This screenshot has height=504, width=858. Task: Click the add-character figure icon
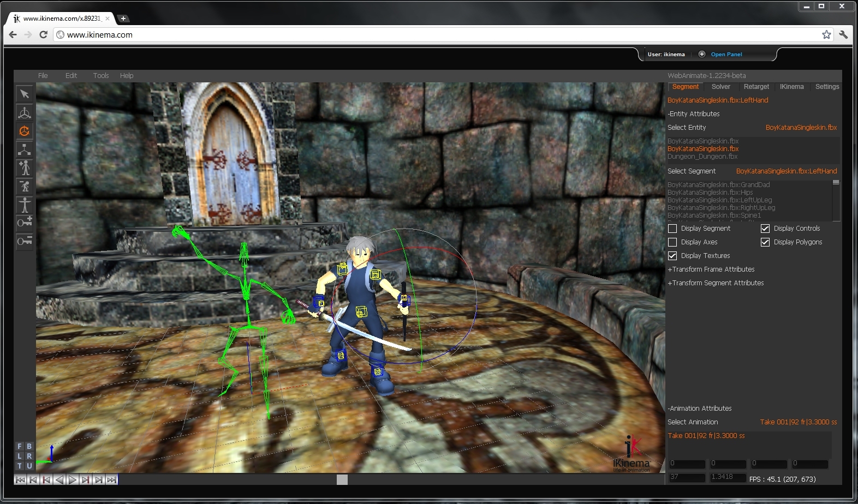(24, 168)
